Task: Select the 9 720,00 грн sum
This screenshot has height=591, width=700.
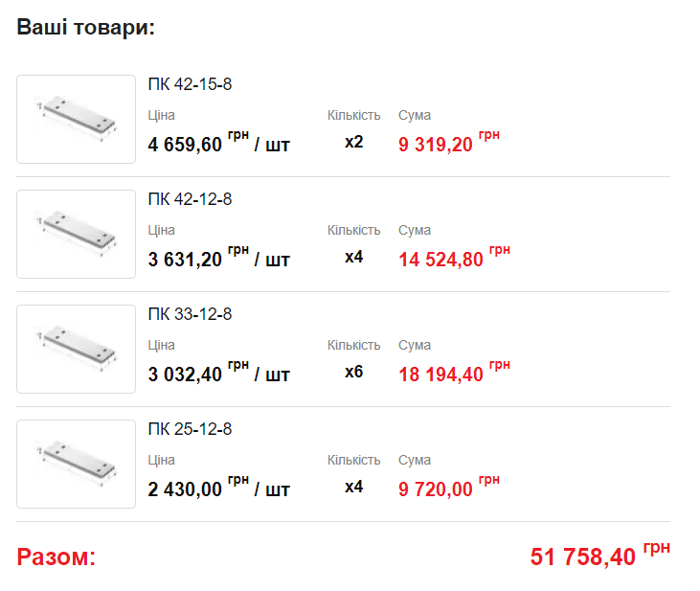Action: tap(437, 489)
